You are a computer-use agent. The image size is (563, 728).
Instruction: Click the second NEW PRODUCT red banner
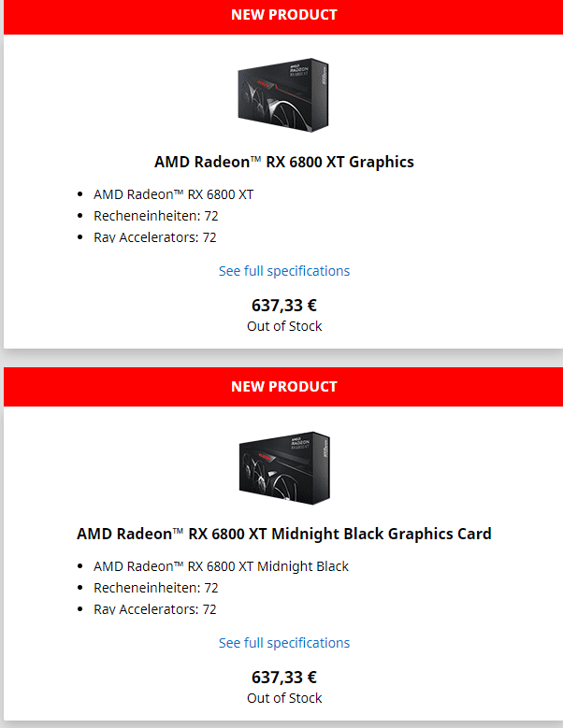click(x=283, y=387)
